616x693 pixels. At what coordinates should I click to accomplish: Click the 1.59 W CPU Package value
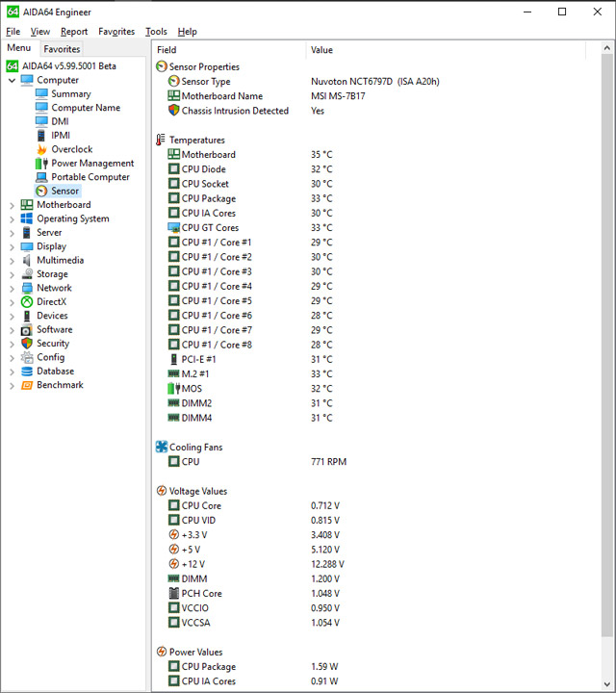324,666
